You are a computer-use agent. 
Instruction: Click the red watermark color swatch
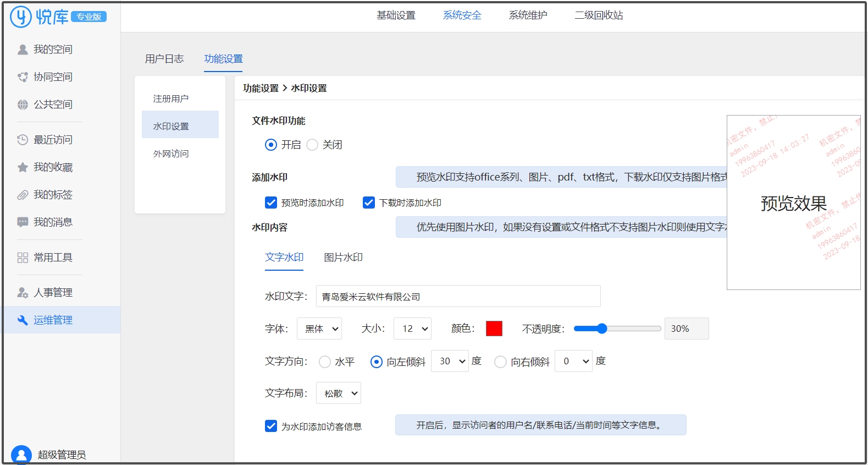(x=494, y=329)
